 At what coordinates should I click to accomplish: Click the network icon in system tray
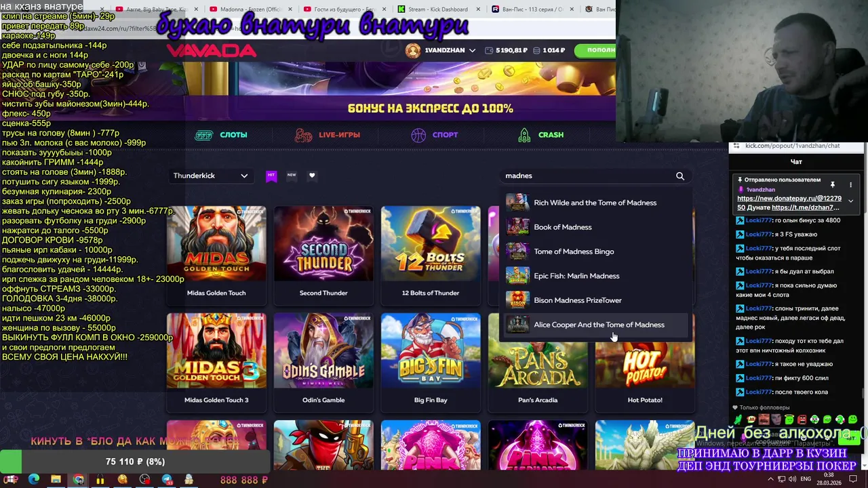click(783, 479)
